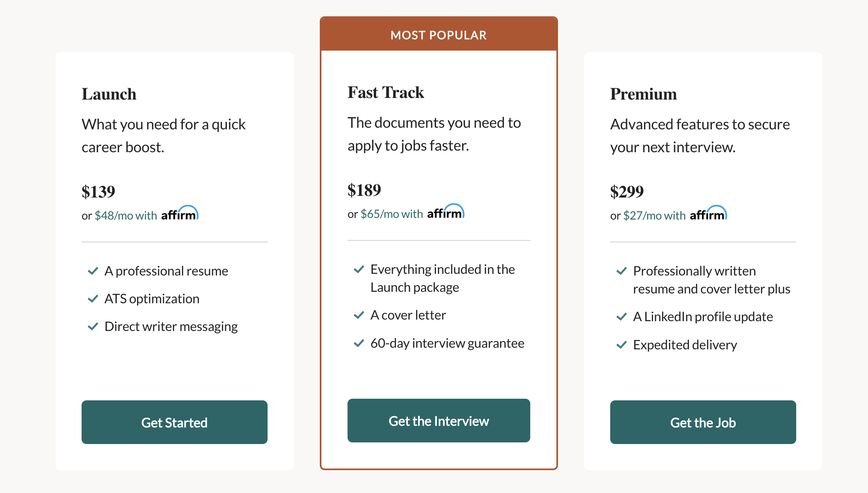868x493 pixels.
Task: Open the $65/mo Affirm financing link
Action: click(392, 214)
